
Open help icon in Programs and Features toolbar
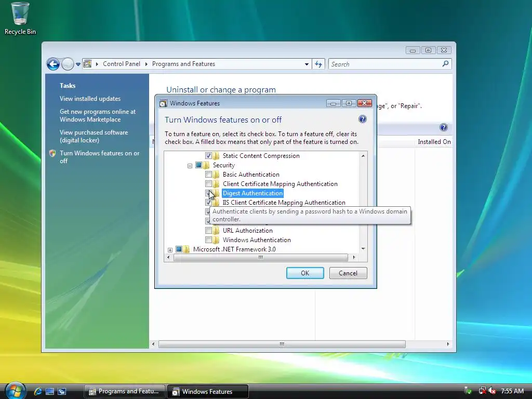(x=444, y=128)
